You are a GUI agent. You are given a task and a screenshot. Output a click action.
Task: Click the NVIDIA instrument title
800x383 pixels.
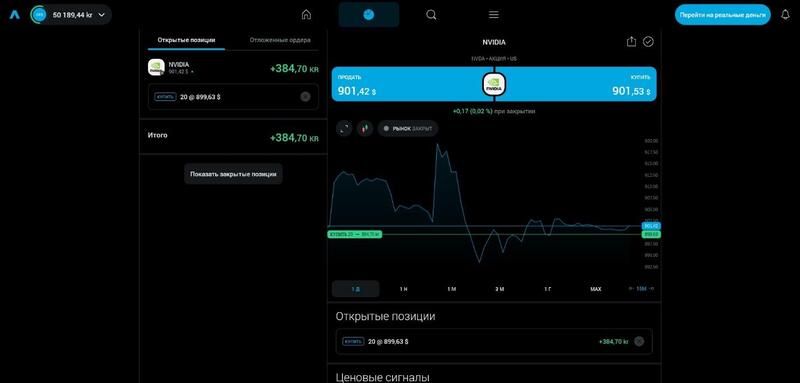(494, 42)
